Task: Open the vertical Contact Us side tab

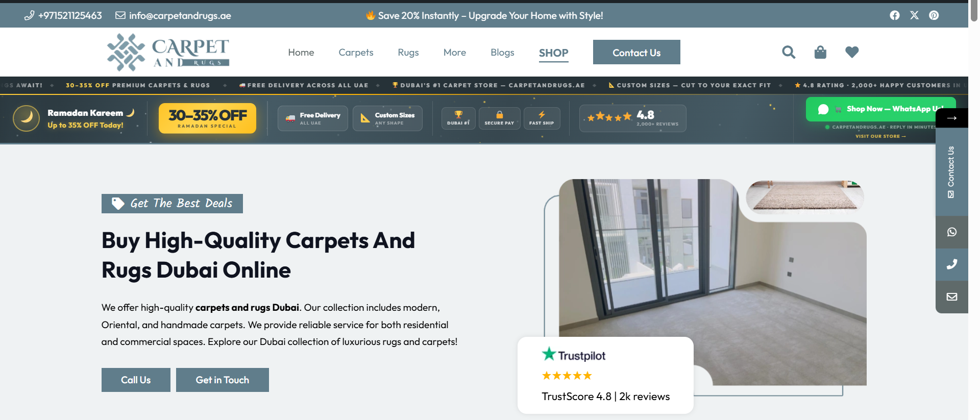Action: 951,171
